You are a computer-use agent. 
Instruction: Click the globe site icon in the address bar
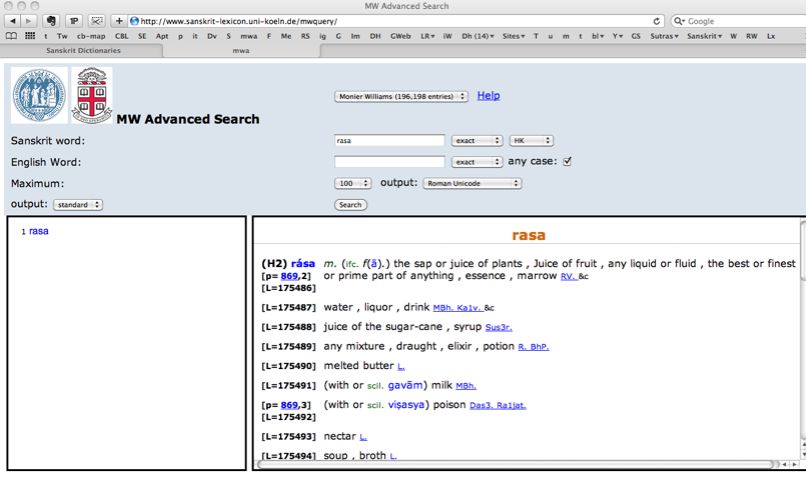[135, 21]
